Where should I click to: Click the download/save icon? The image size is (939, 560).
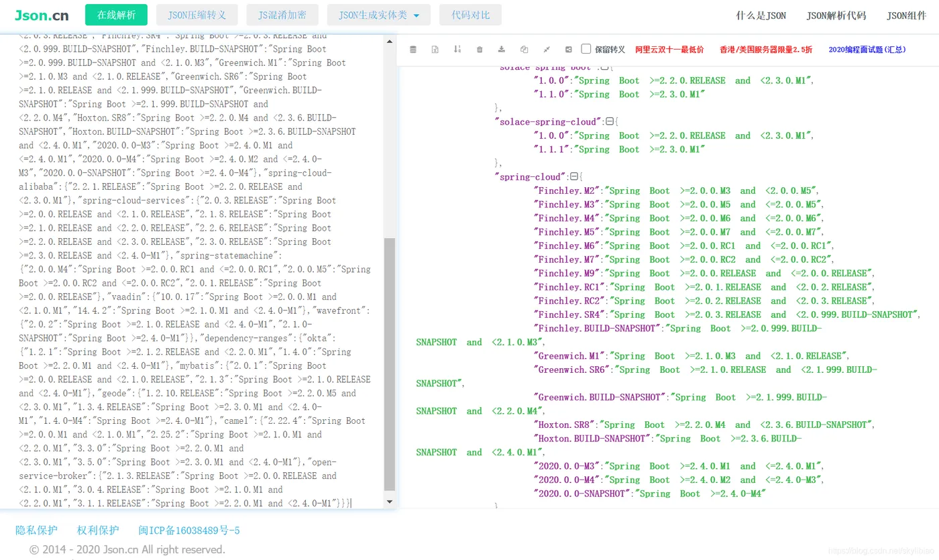(502, 49)
